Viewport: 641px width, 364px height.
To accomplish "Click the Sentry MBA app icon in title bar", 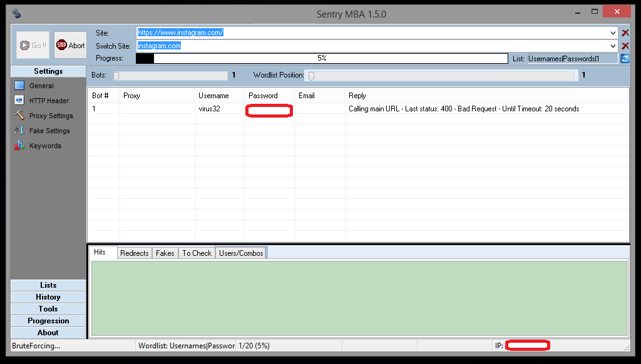I will tap(16, 14).
